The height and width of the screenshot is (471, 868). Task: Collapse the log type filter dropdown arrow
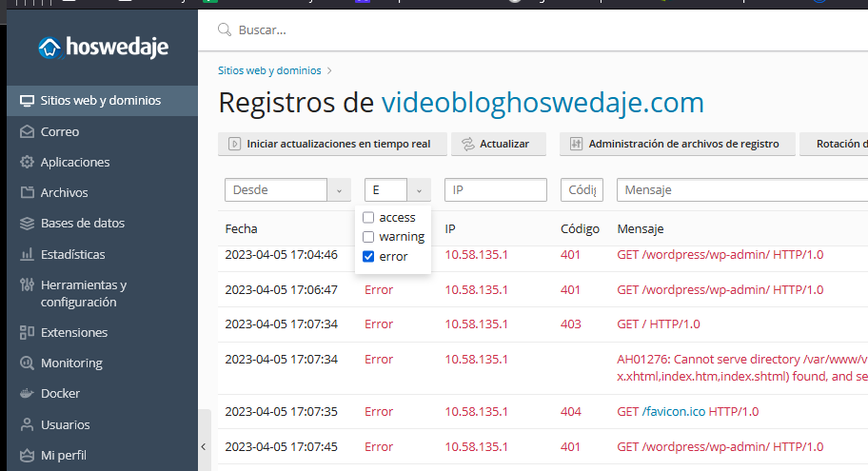pos(419,190)
